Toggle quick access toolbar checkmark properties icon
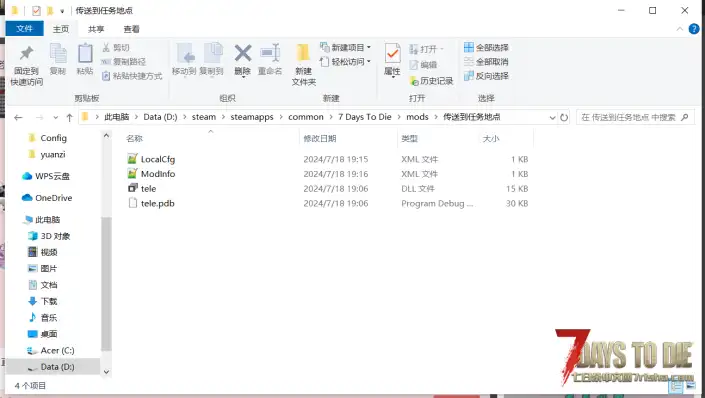 (x=36, y=10)
